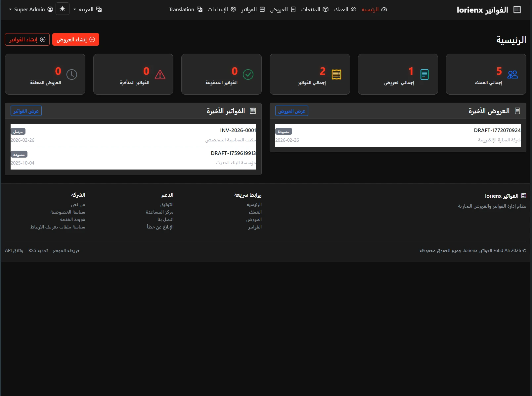This screenshot has width=532, height=396.
Task: Click the عرض الفواتير view invoices button
Action: pos(26,111)
